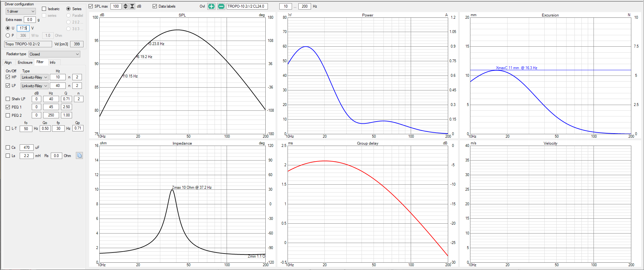
Task: Enable the Ls series inductor checkbox
Action: tap(8, 156)
